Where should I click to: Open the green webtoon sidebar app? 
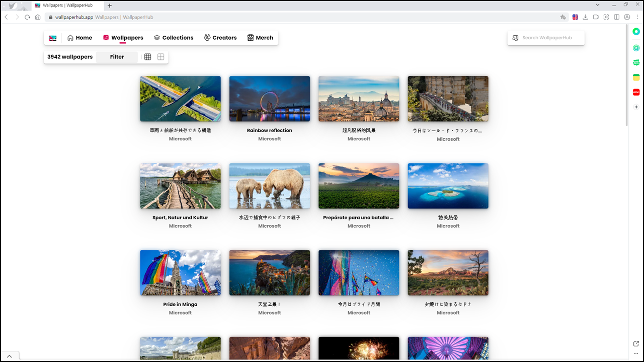click(x=636, y=62)
